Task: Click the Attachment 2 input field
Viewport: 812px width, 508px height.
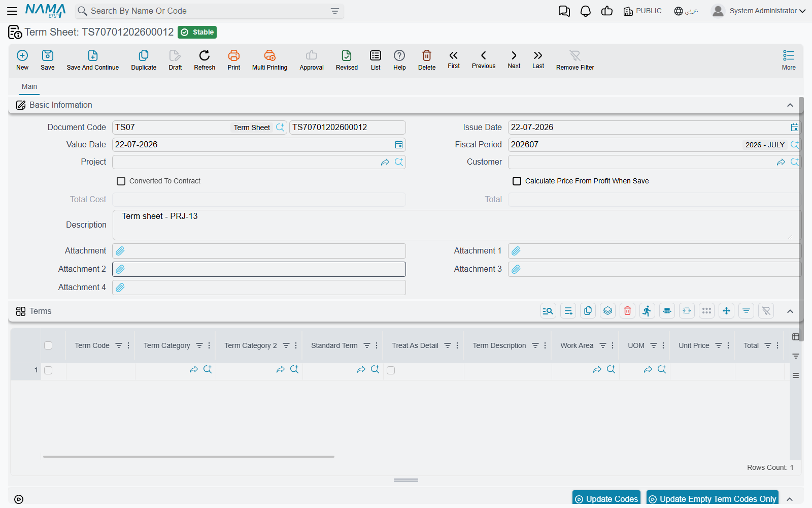Action: click(x=259, y=269)
